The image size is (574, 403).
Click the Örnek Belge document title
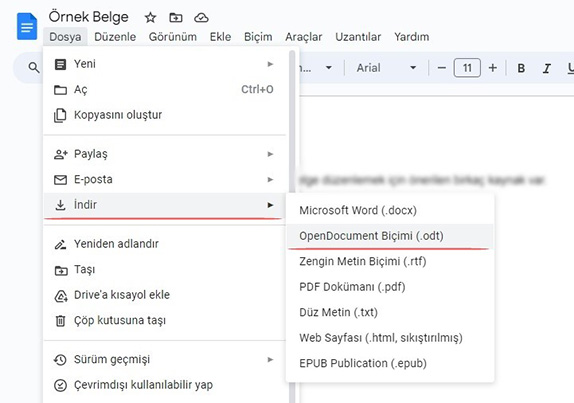(x=89, y=17)
